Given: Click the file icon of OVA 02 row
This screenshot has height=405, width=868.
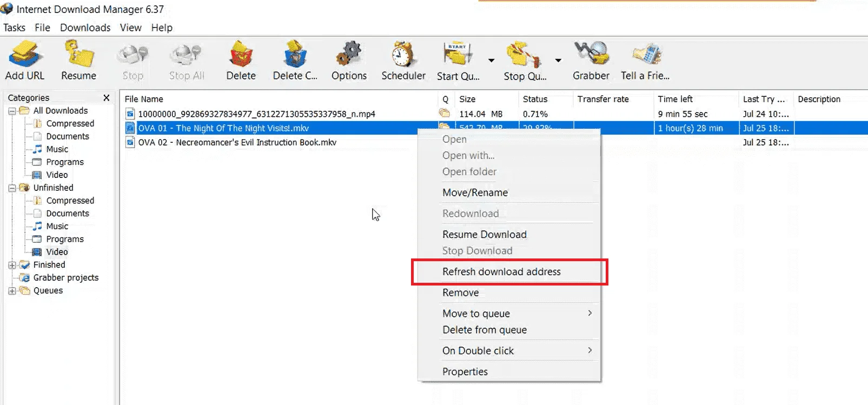Looking at the screenshot, I should (x=130, y=142).
